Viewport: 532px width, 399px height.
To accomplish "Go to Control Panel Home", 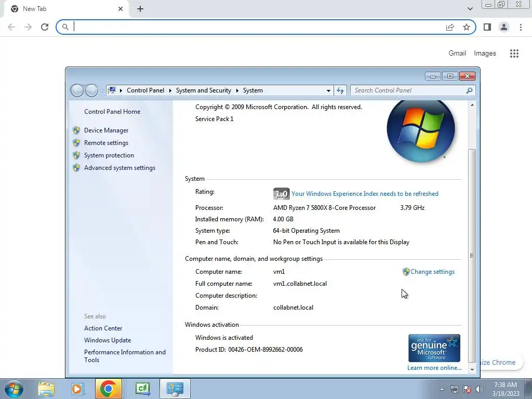I will pyautogui.click(x=112, y=112).
